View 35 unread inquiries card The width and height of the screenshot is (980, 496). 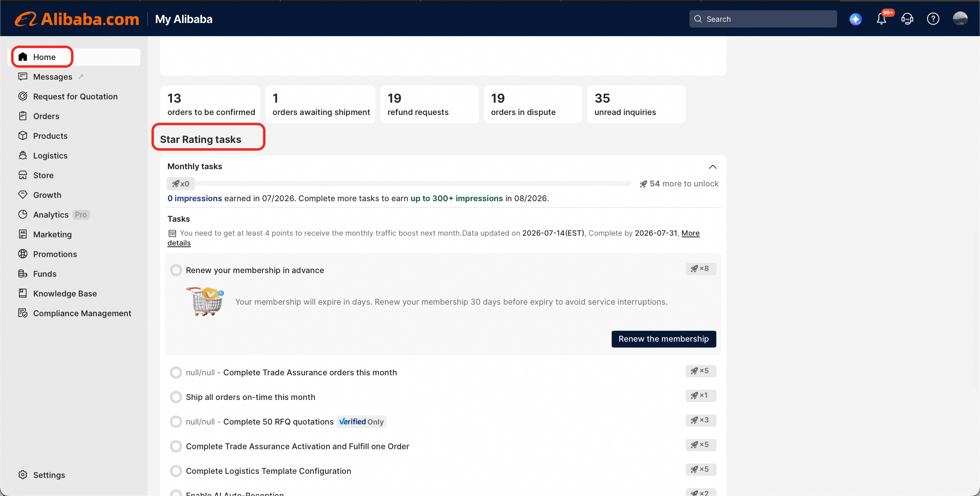636,104
